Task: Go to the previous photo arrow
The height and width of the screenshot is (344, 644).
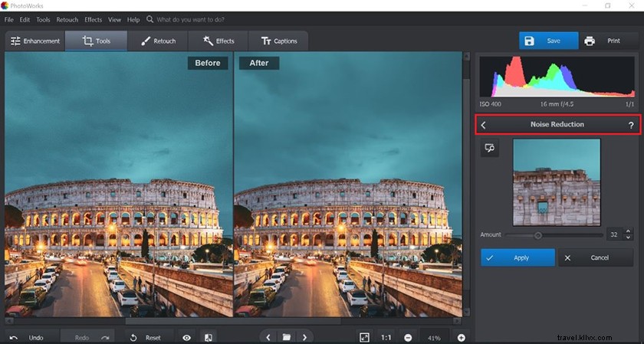Action: coord(268,337)
